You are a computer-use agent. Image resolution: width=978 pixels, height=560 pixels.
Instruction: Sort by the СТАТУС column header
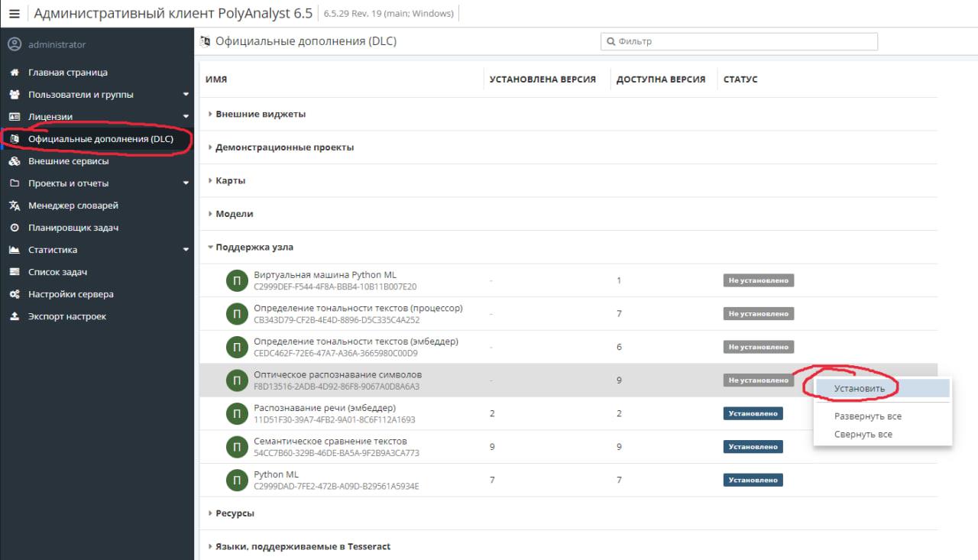coord(740,79)
